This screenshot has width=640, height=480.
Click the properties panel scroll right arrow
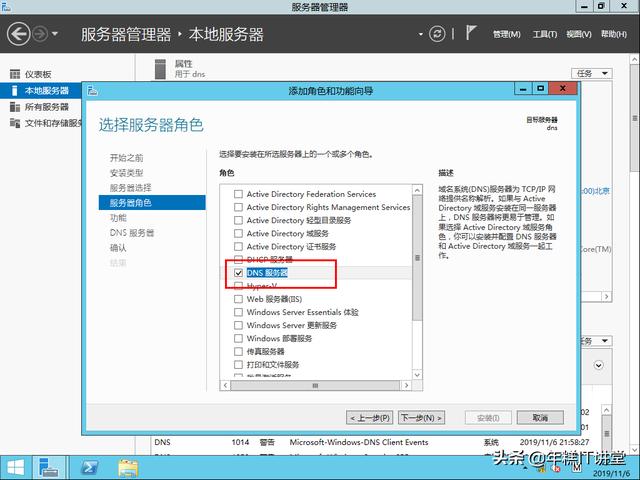coord(607,297)
